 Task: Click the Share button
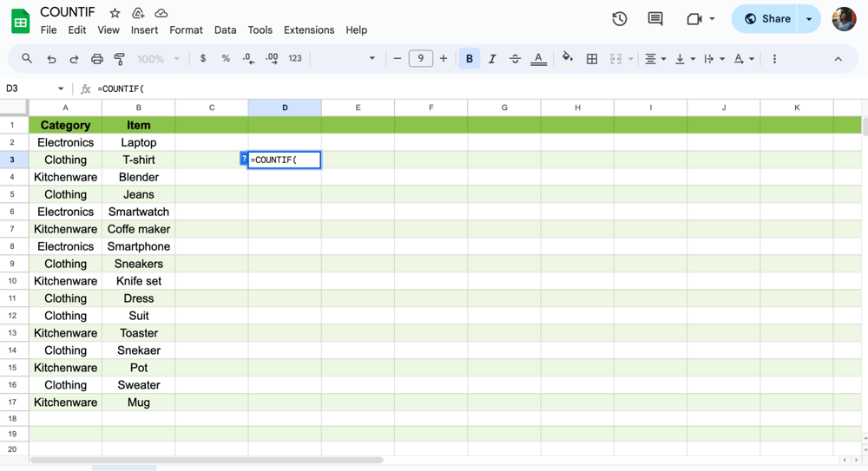766,19
